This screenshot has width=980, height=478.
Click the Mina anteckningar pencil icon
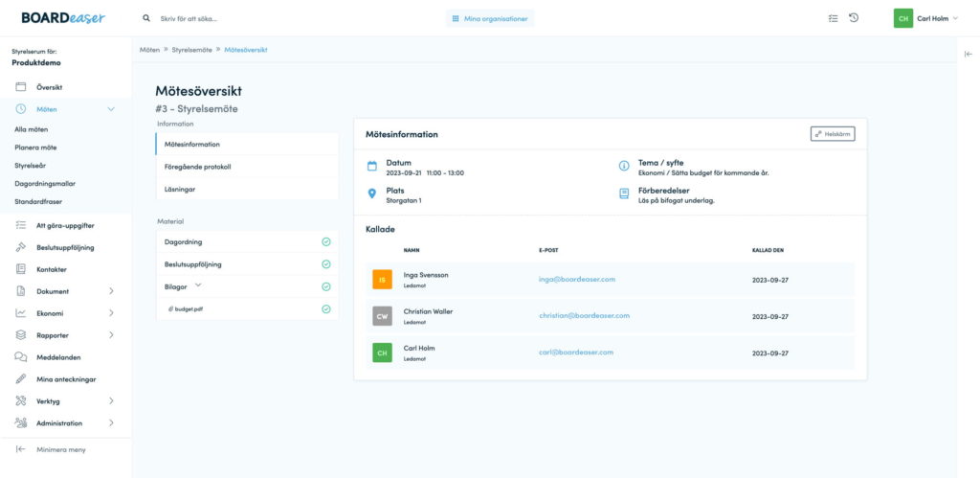[20, 379]
